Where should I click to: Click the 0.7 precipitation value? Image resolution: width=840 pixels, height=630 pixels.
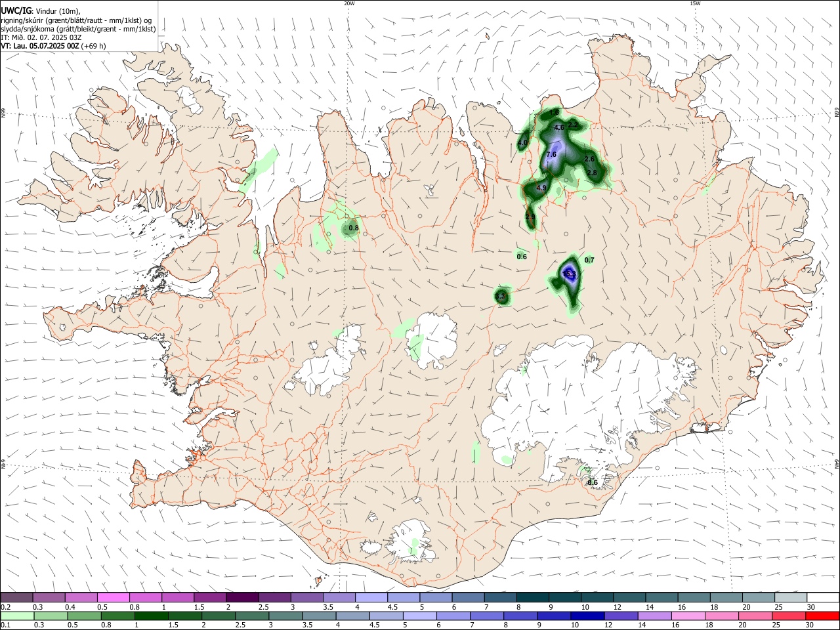click(x=589, y=261)
